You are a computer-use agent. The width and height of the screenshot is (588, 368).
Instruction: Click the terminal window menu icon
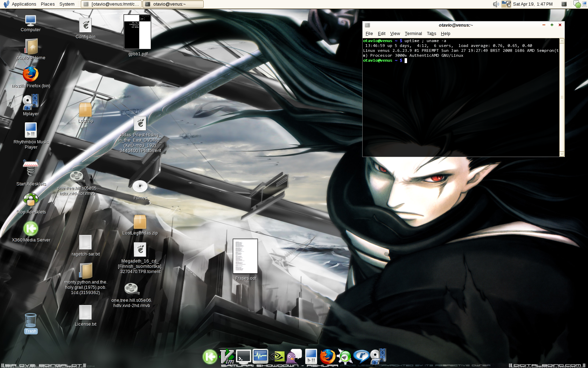tap(367, 25)
